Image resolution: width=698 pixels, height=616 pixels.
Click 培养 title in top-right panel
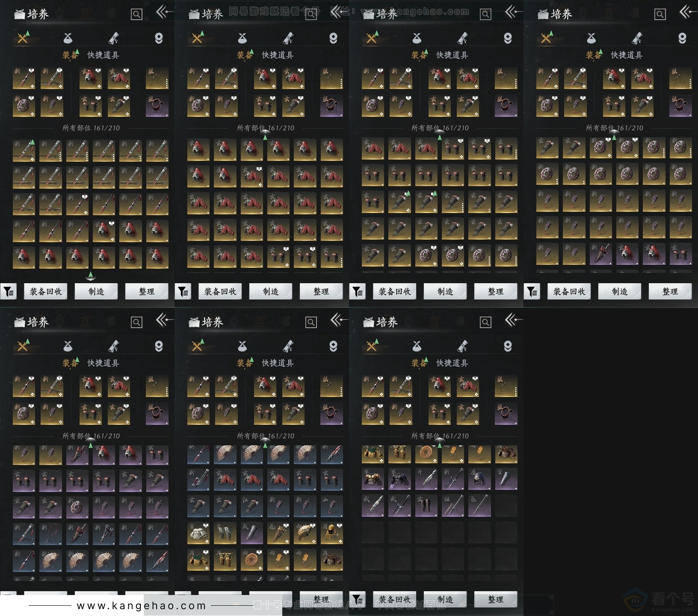(561, 14)
